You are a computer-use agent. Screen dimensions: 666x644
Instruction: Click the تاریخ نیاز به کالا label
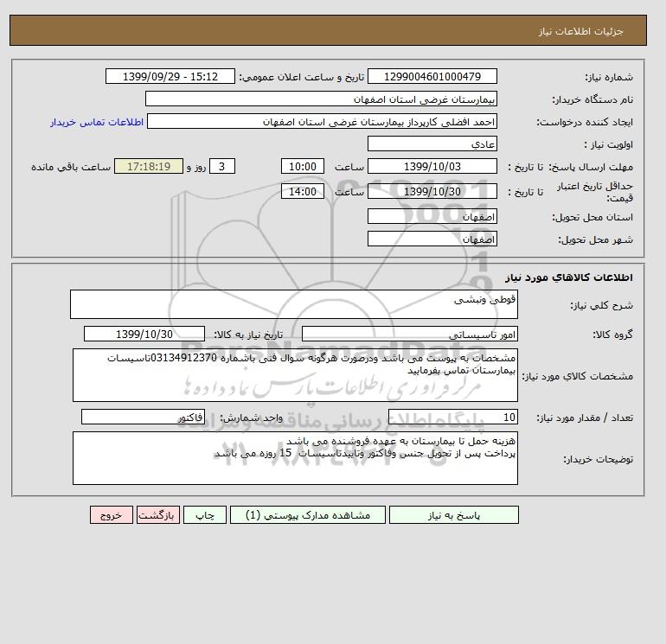[248, 335]
